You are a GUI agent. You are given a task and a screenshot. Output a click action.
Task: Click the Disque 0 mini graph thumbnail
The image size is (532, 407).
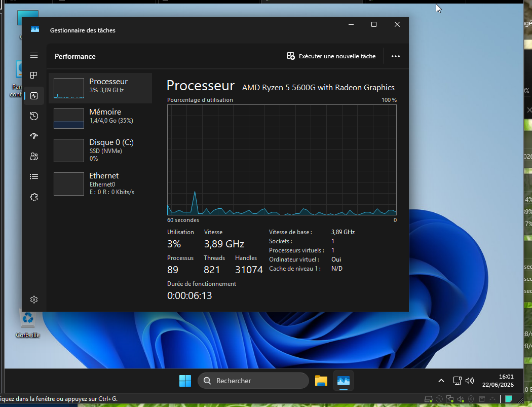pos(69,151)
